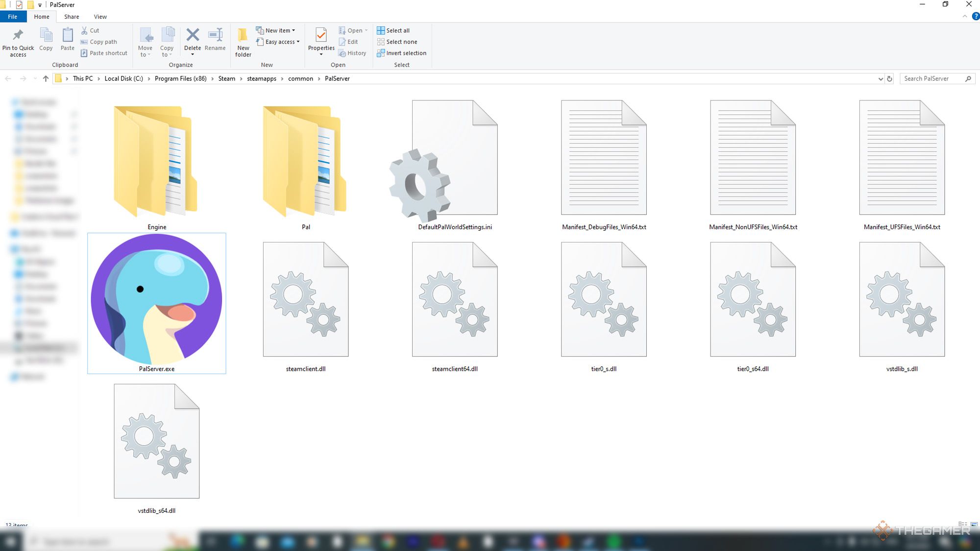Click Paste shortcut in ribbon
Viewport: 980px width, 551px height.
pos(104,53)
